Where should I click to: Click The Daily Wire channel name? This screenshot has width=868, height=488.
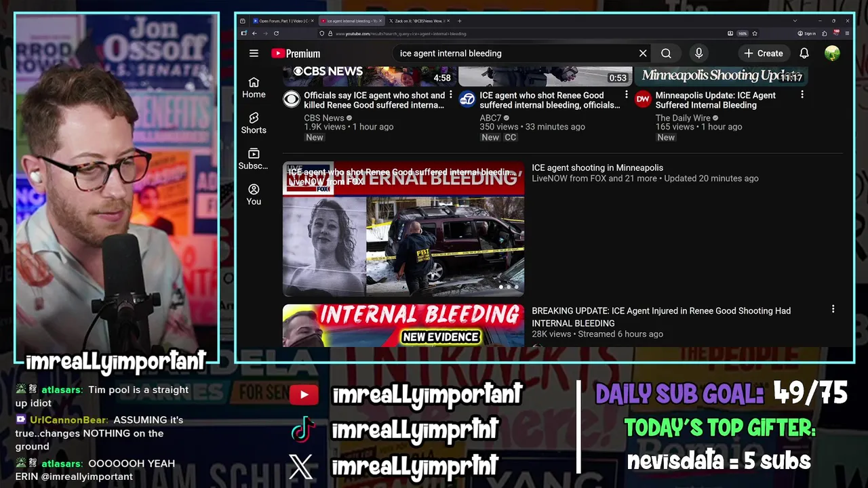pos(682,118)
